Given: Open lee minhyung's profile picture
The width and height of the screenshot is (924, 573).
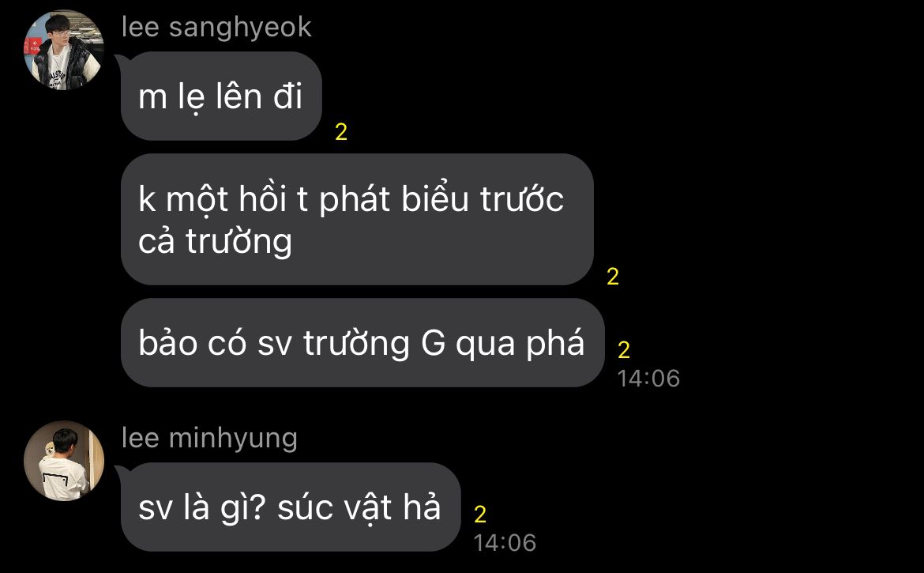Looking at the screenshot, I should pyautogui.click(x=64, y=461).
